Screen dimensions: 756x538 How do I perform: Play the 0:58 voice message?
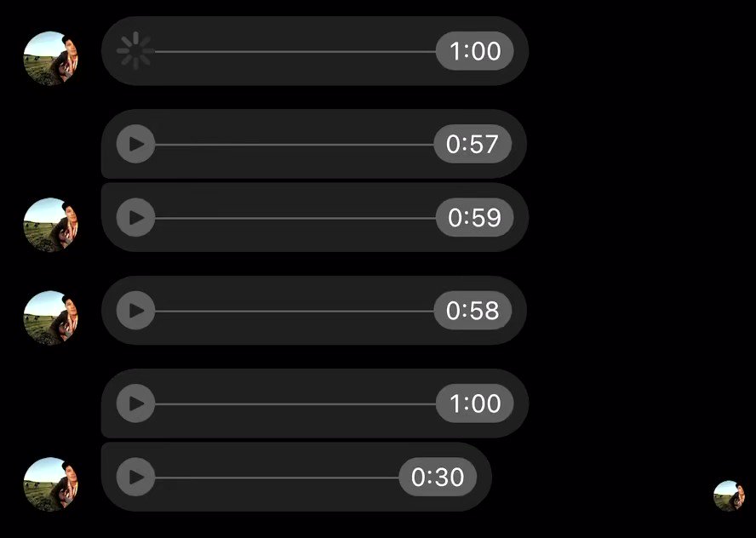click(135, 311)
